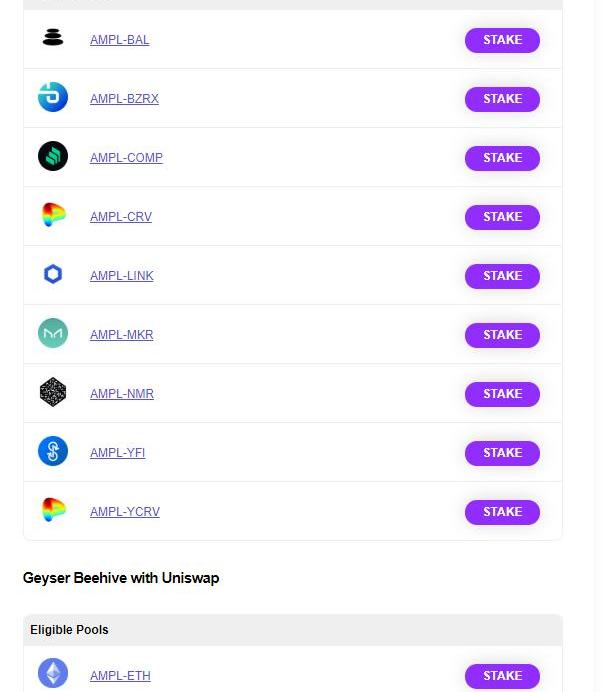Stake in the AMPL-BZRX pool
The image size is (603, 692).
502,99
